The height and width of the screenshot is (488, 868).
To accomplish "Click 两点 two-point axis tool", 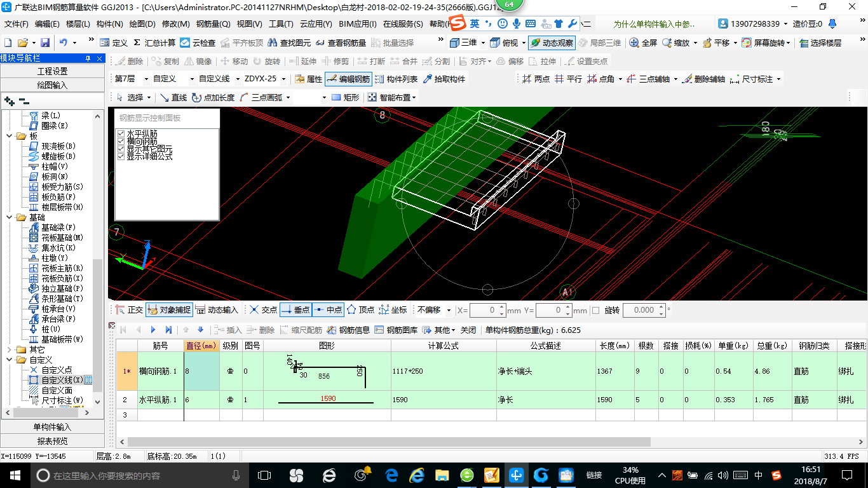I will click(536, 79).
